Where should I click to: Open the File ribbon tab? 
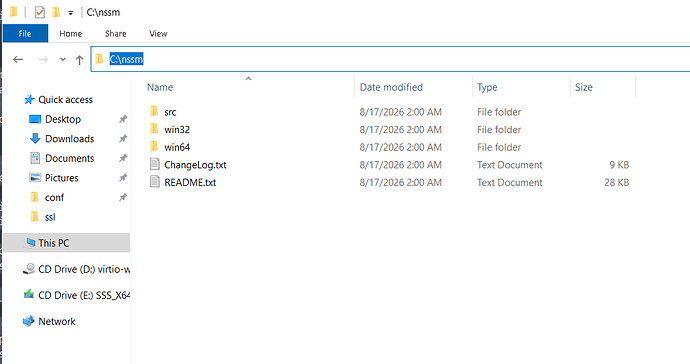pyautogui.click(x=25, y=33)
